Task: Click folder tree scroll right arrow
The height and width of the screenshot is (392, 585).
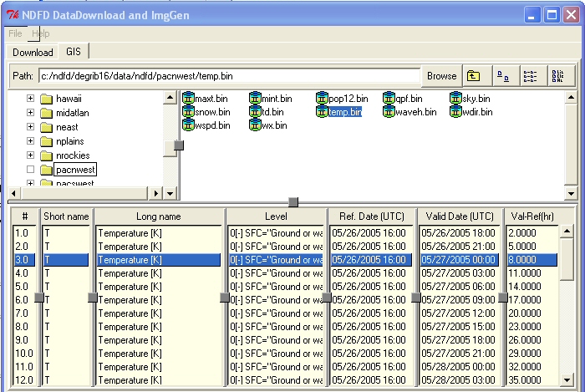Action: pos(156,193)
